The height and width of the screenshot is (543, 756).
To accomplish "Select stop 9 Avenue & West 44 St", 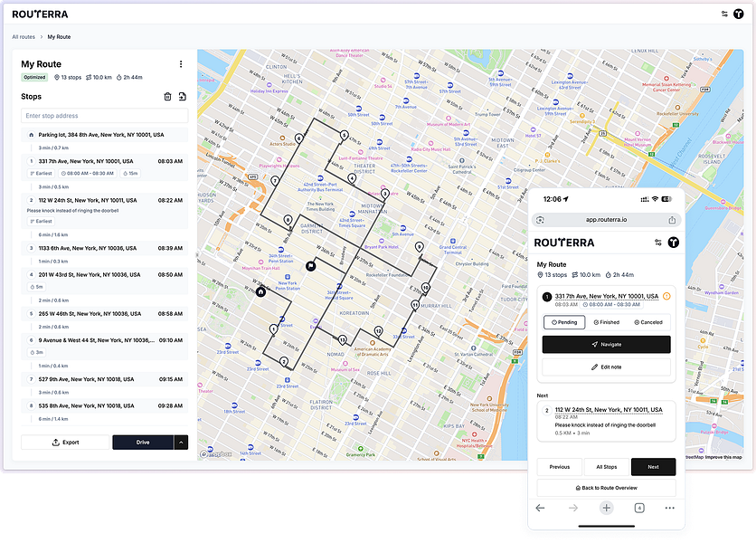I will [105, 346].
